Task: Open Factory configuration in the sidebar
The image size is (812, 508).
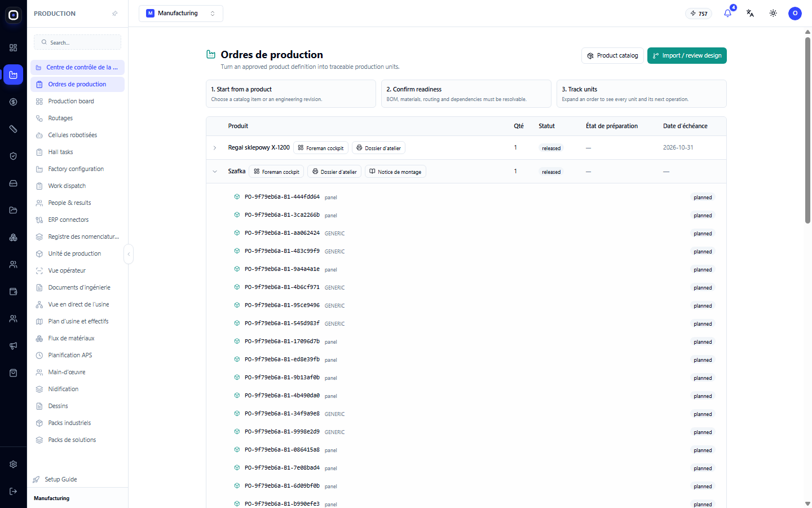Action: pyautogui.click(x=77, y=169)
